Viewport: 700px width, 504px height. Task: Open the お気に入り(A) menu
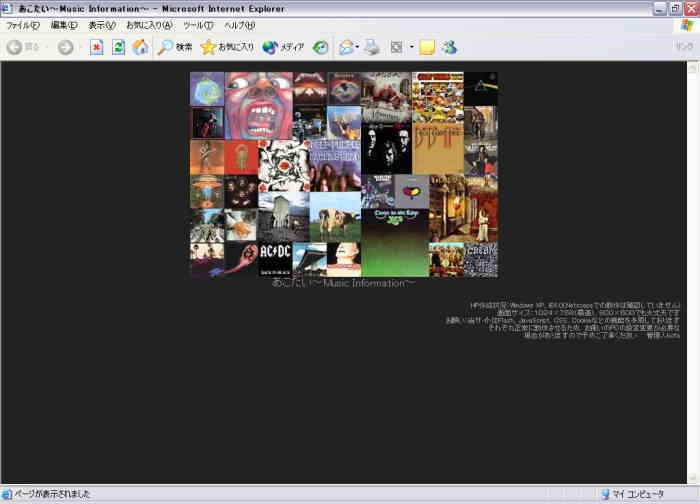pyautogui.click(x=149, y=25)
